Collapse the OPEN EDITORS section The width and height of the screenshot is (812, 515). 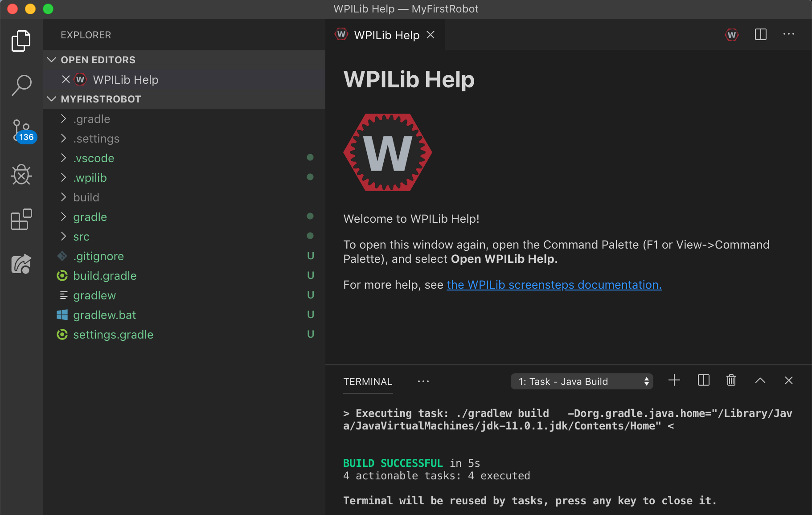(184, 60)
